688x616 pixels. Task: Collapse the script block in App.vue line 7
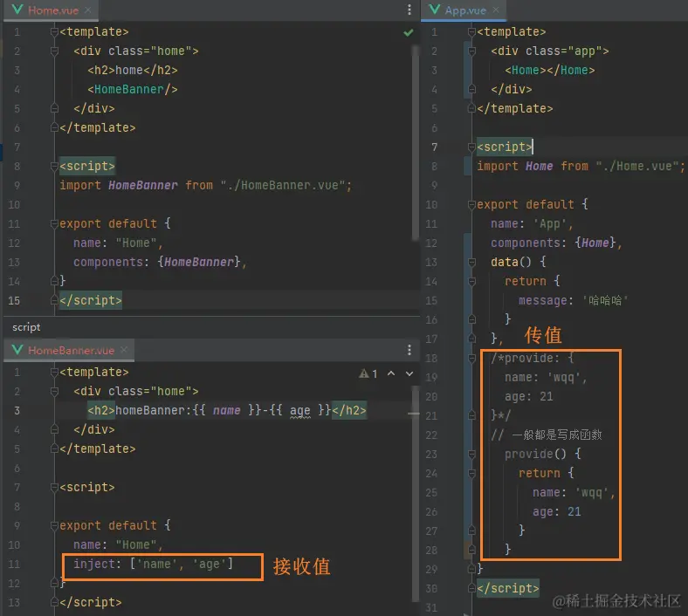[471, 147]
